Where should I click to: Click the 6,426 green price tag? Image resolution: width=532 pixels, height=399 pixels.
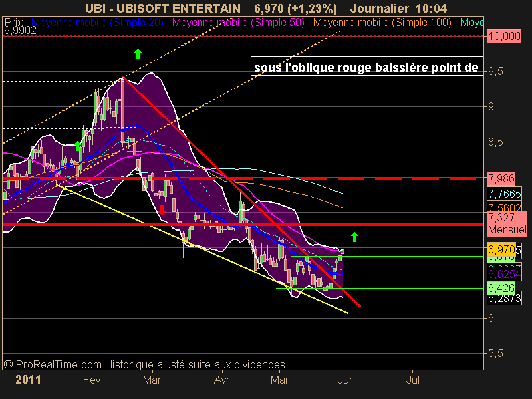pyautogui.click(x=501, y=289)
